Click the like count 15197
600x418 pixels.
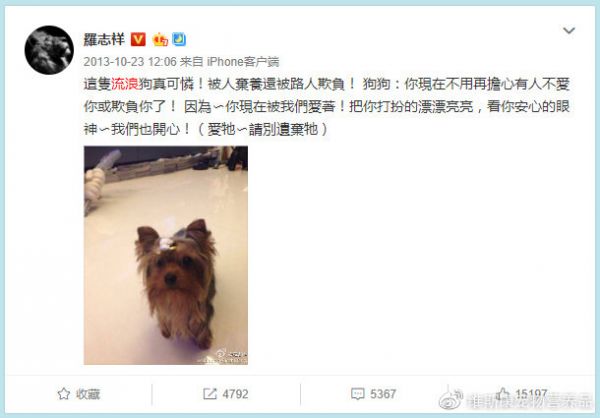tap(531, 394)
